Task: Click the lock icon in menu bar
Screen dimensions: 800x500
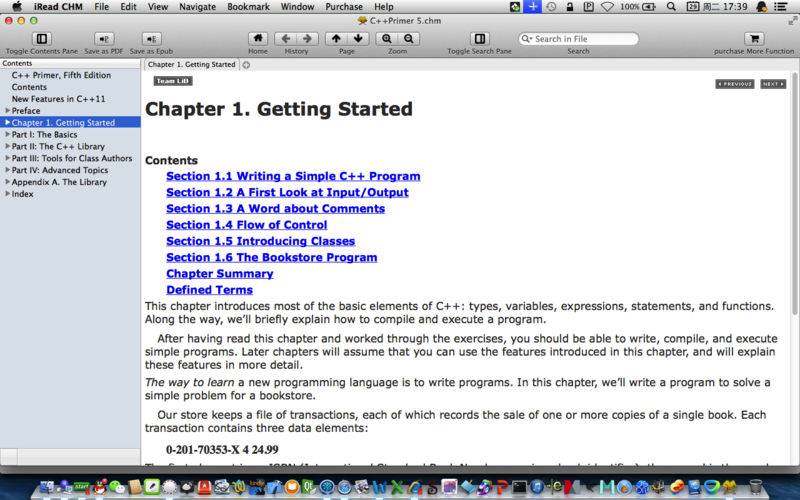Action: click(x=570, y=7)
